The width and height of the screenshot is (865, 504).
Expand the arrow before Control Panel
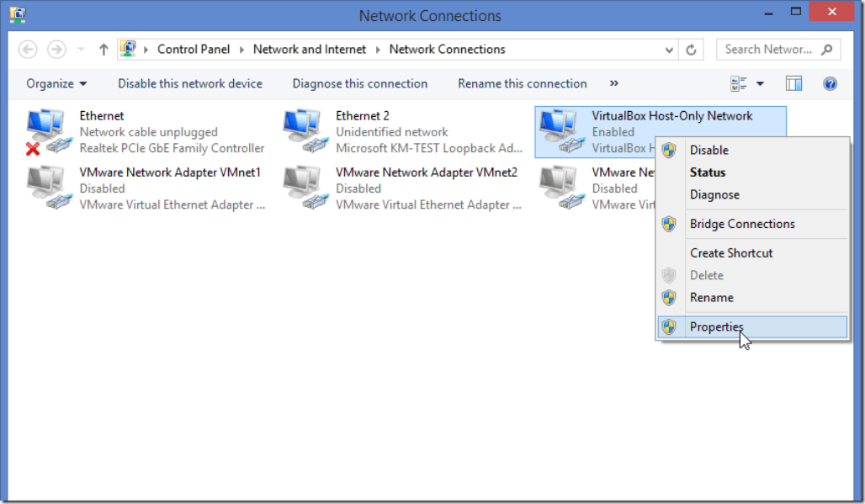(146, 50)
